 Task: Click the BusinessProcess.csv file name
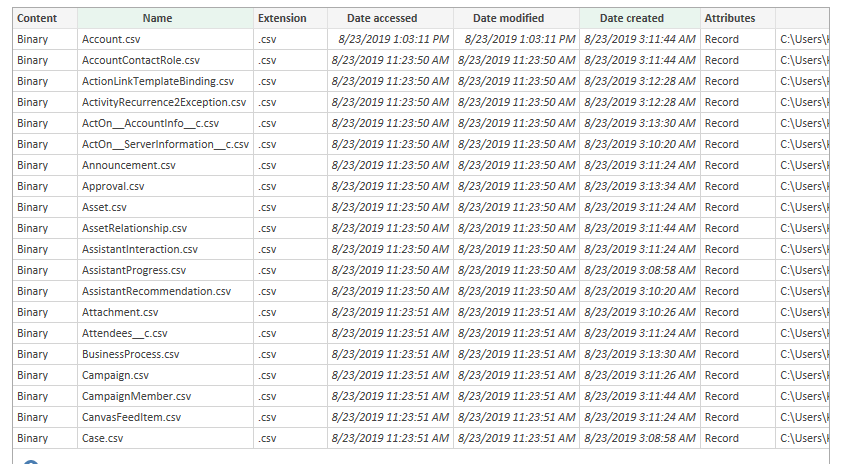pos(131,354)
